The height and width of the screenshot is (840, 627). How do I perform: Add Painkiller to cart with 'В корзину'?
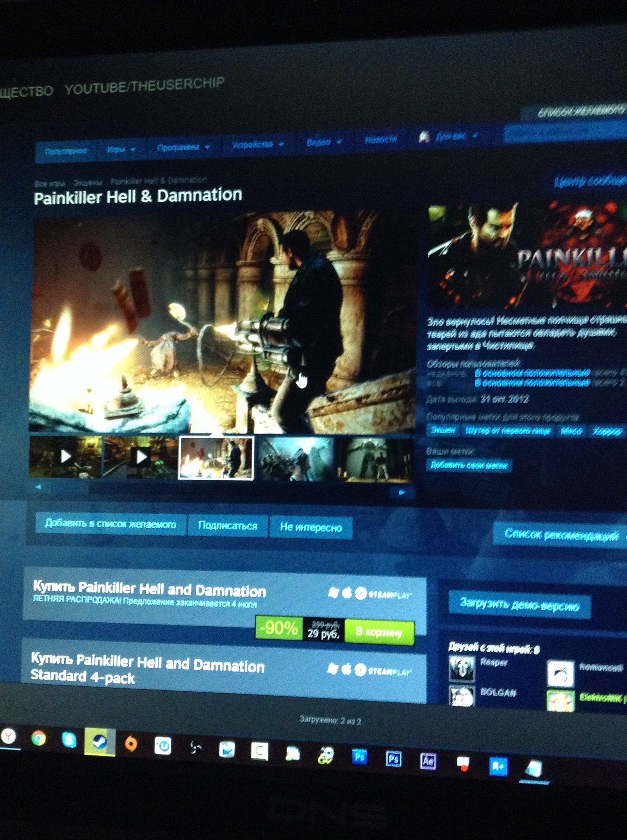pos(379,632)
